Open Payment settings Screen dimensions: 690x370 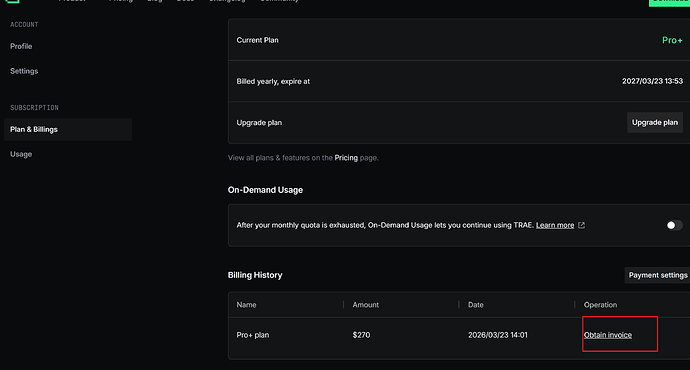pyautogui.click(x=657, y=275)
